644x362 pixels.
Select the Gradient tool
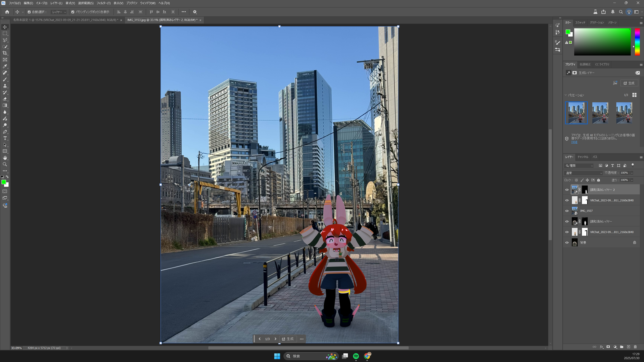tap(5, 105)
